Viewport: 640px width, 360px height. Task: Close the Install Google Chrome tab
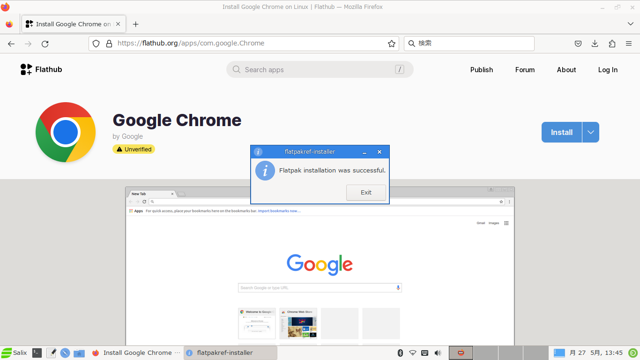(118, 24)
